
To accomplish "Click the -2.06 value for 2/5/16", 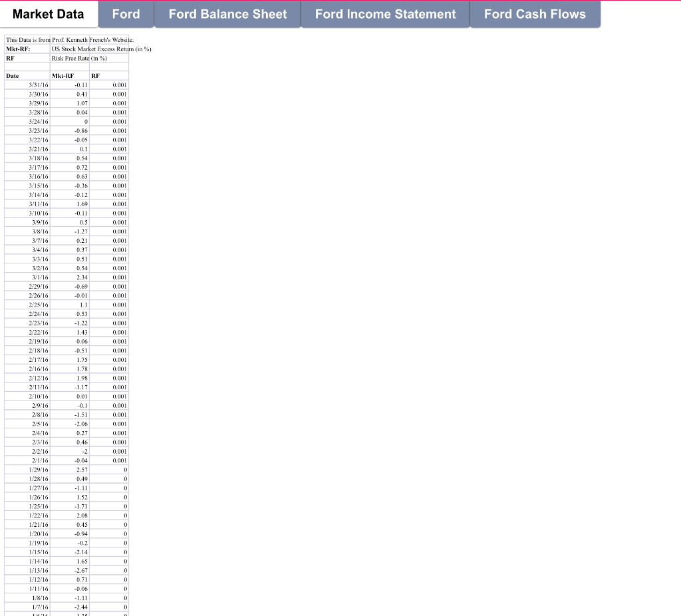I will tap(72, 424).
